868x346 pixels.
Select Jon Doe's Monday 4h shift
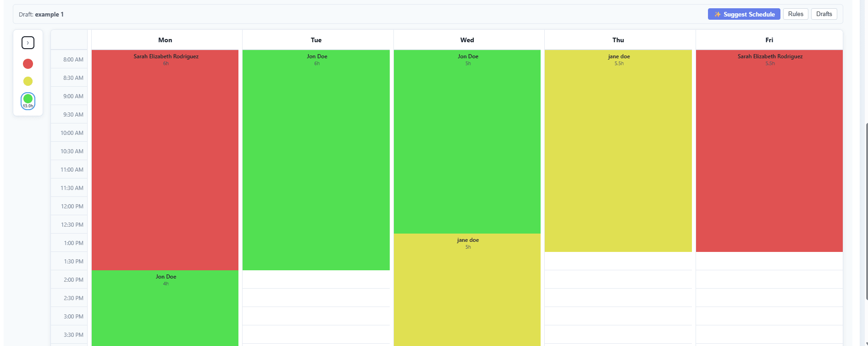click(165, 308)
